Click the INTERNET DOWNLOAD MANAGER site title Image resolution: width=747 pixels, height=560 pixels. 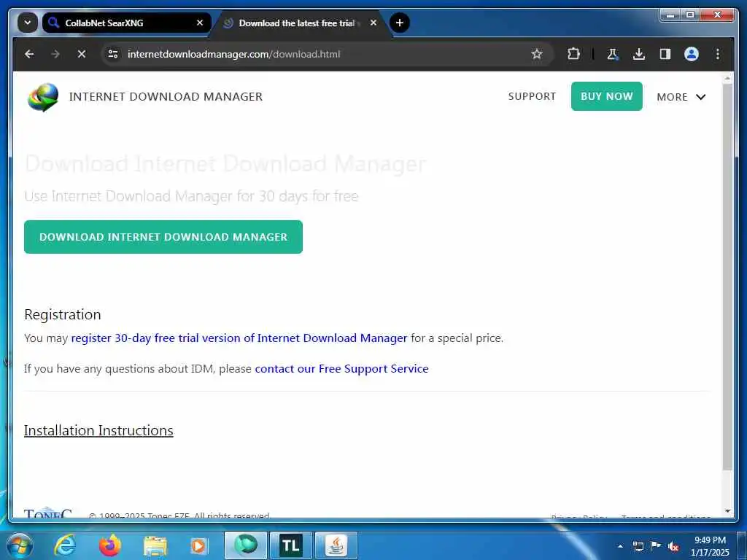click(166, 97)
